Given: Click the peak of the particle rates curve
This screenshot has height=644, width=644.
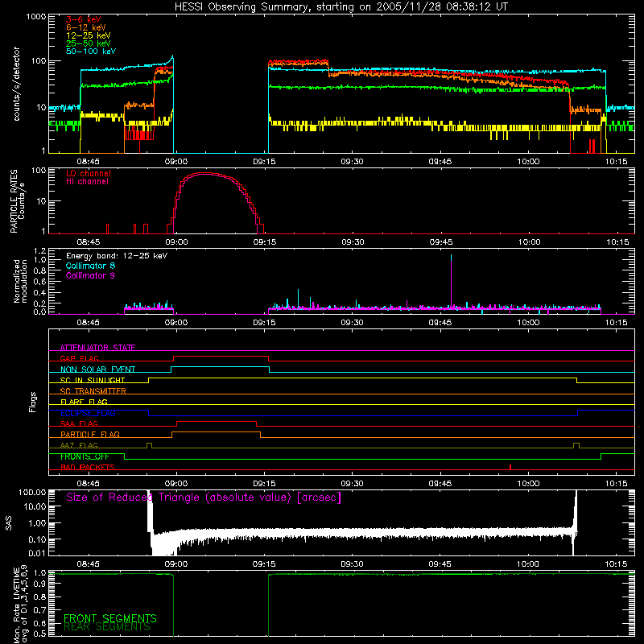Looking at the screenshot, I should (205, 174).
